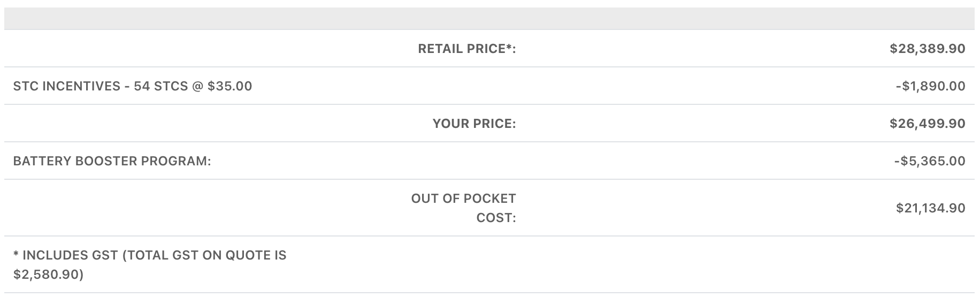Viewport: 980px width, 305px height.
Task: Click the BATTERY BOOSTER PROGRAM label
Action: point(112,161)
